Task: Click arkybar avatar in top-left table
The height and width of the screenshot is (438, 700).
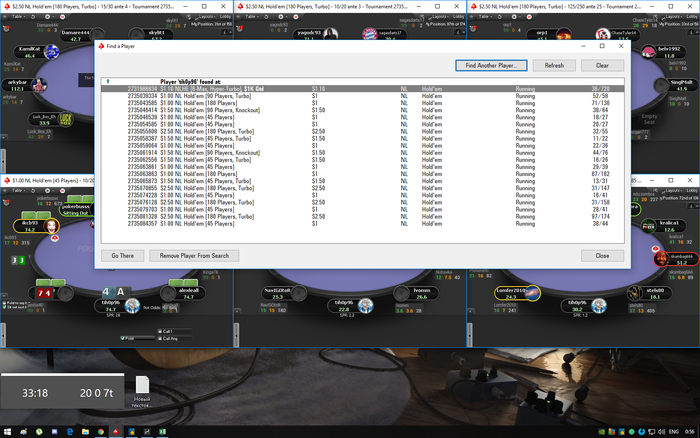Action: (x=39, y=85)
